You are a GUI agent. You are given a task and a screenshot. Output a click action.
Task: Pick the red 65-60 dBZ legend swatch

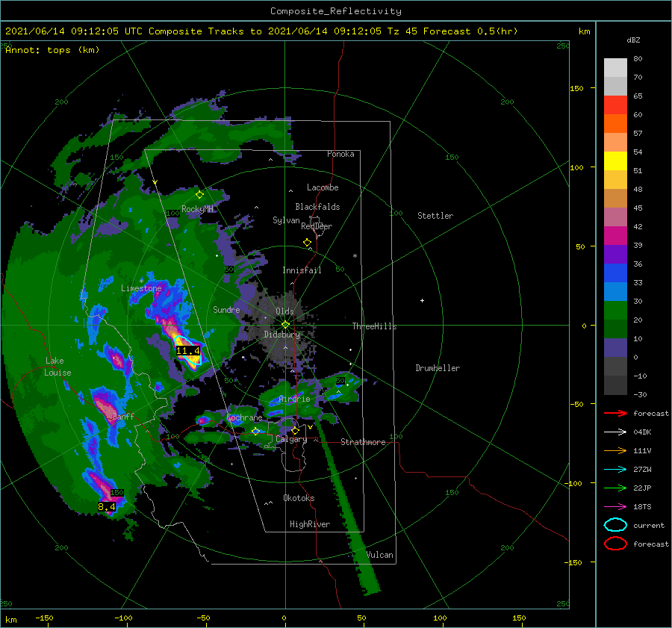tap(615, 105)
